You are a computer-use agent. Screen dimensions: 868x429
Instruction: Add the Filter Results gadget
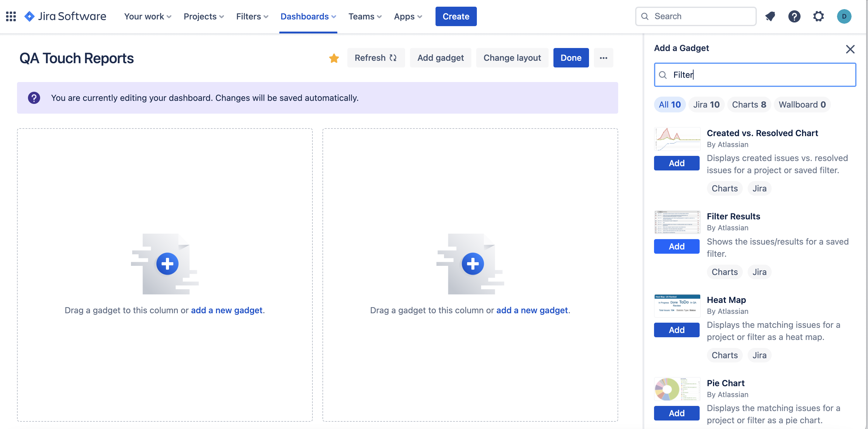pyautogui.click(x=677, y=246)
